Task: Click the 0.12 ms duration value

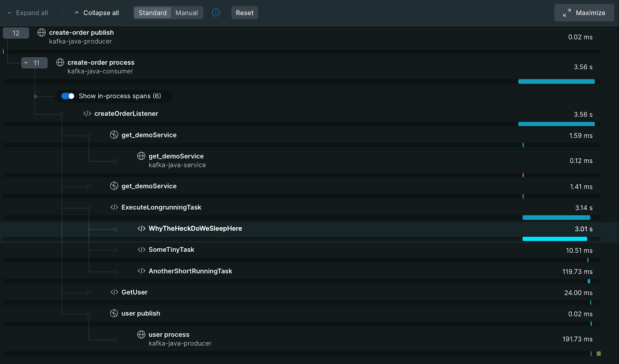Action: click(x=581, y=161)
